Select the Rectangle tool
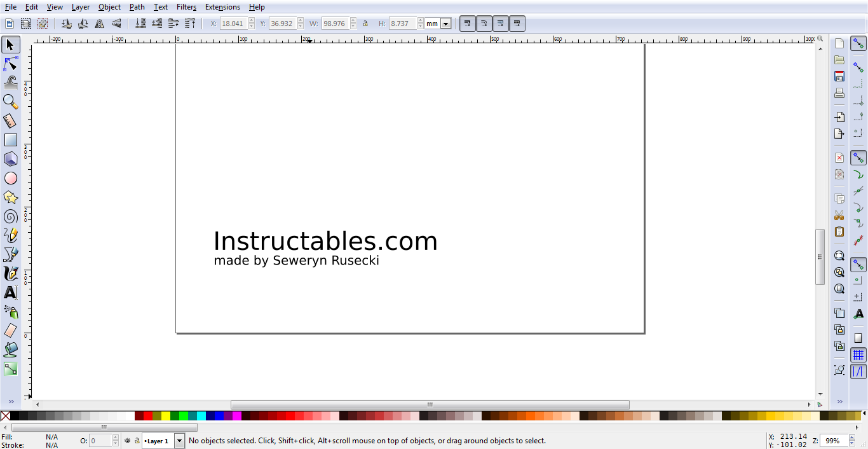Screen dimensions: 868x449 tap(11, 140)
